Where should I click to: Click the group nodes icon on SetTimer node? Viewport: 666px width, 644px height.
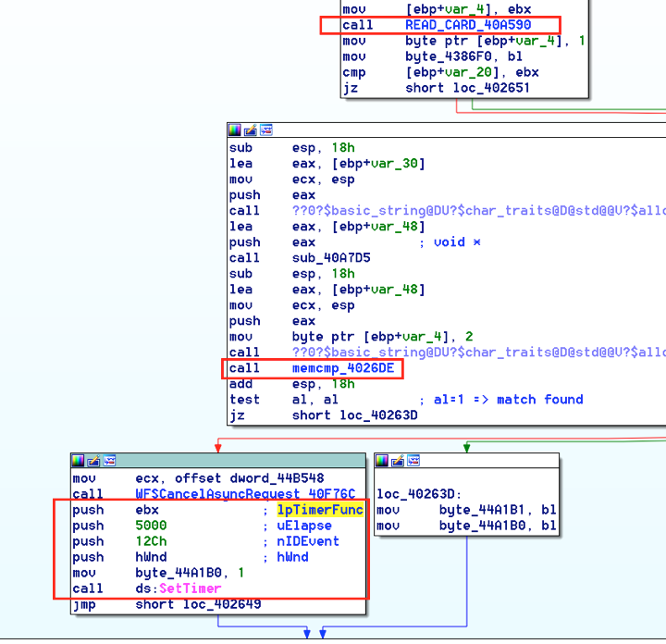(108, 460)
